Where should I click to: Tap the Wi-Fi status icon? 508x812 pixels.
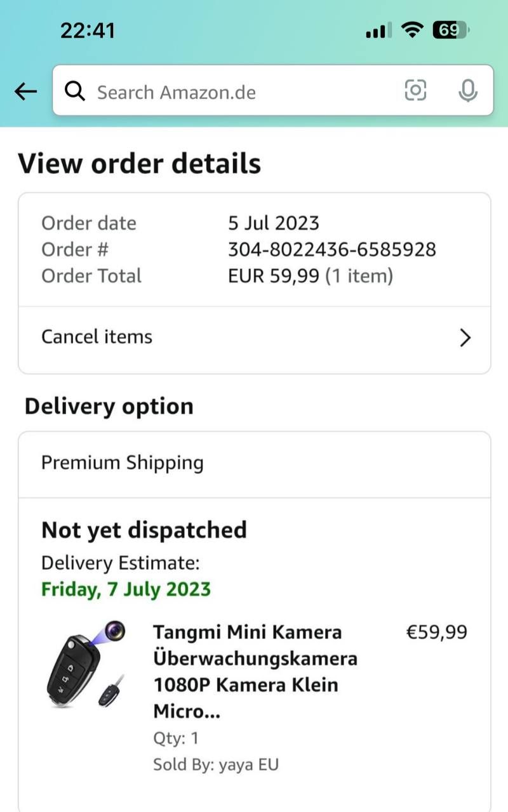[413, 30]
